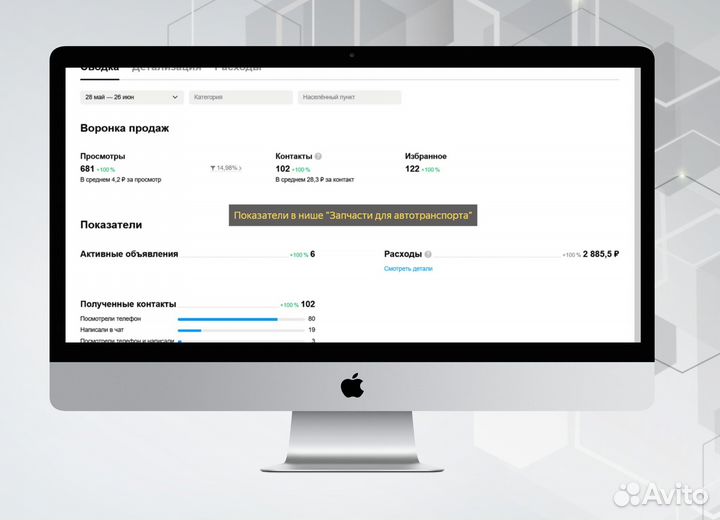This screenshot has width=720, height=520.
Task: Select the Сводка tab
Action: click(x=99, y=68)
